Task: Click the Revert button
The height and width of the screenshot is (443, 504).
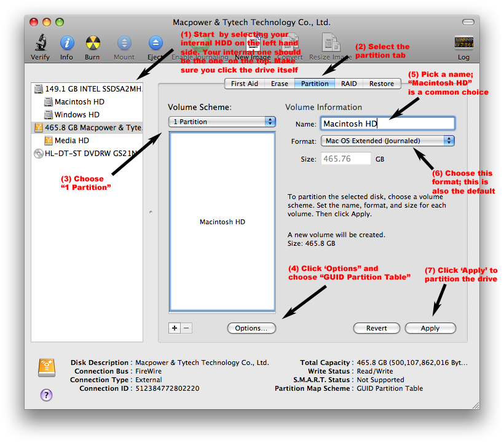Action: point(376,328)
